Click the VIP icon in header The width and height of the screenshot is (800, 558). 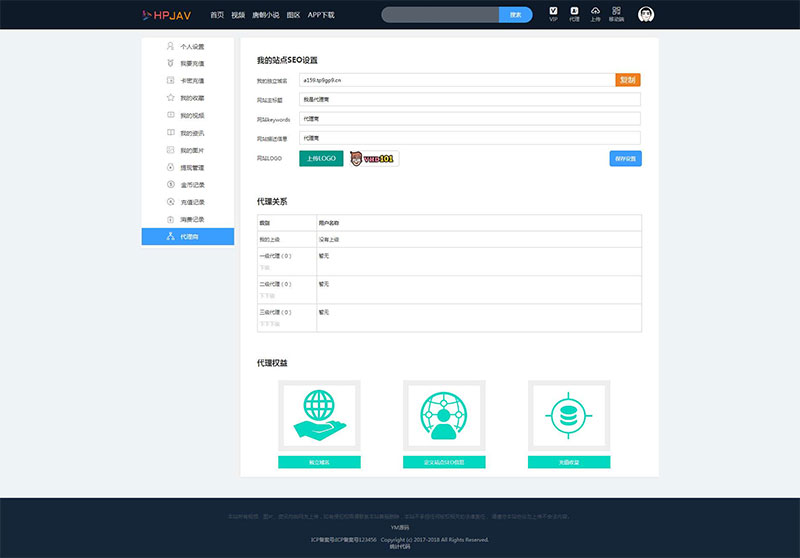tap(553, 14)
